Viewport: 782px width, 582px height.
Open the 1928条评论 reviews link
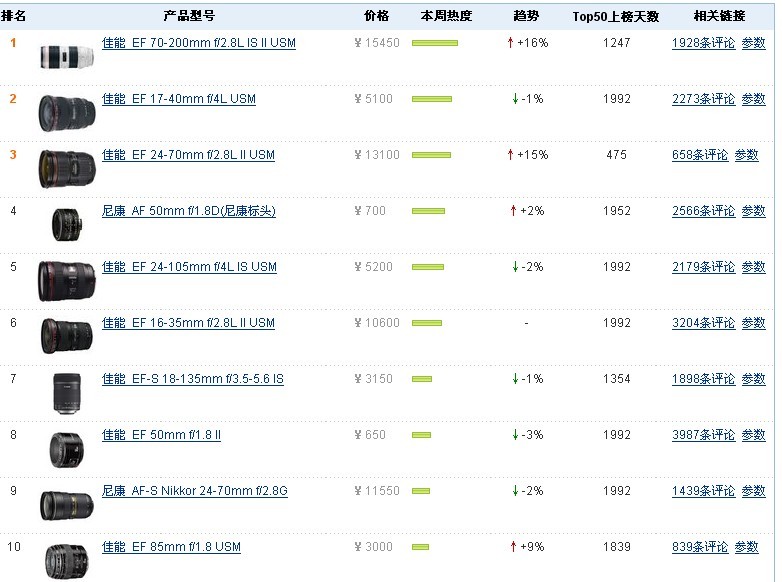pyautogui.click(x=703, y=43)
